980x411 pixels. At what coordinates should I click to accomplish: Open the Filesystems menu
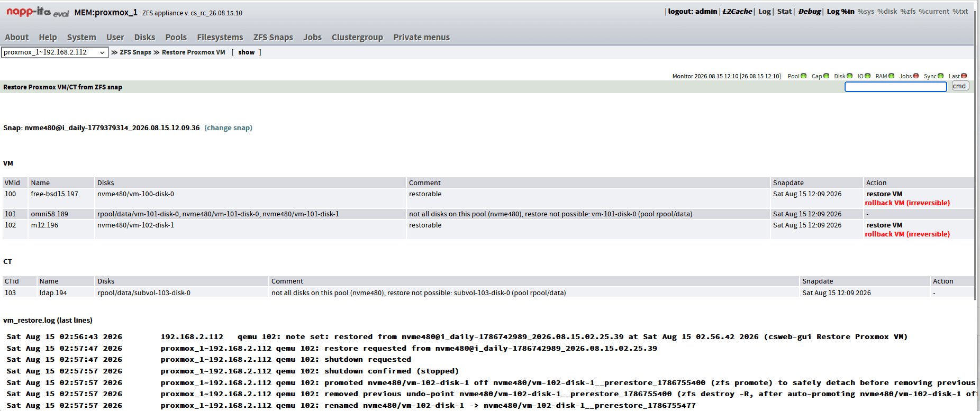220,37
